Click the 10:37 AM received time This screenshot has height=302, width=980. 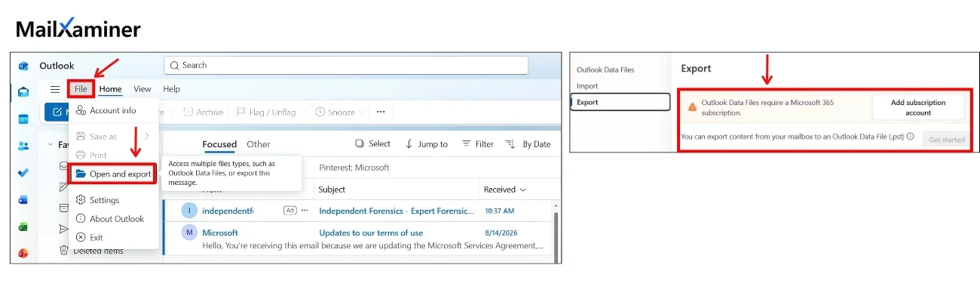coord(500,211)
